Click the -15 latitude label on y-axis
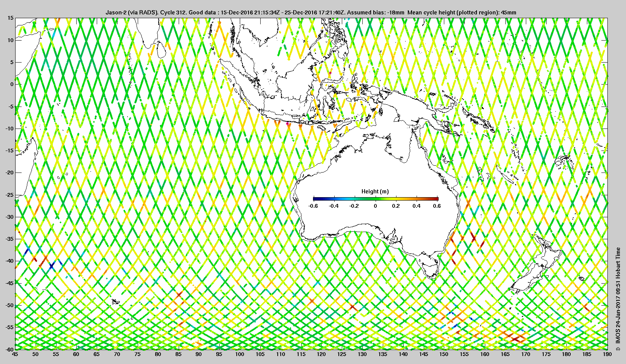 click(9, 151)
